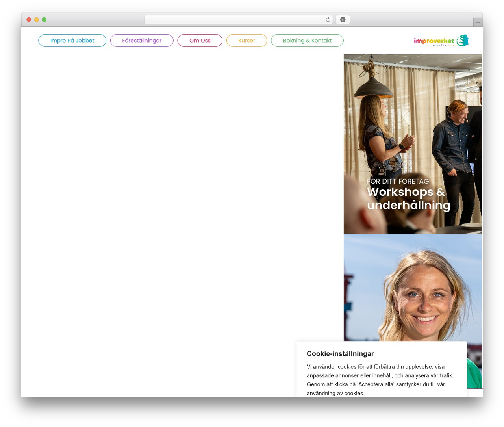
Task: Focus the browser address bar
Action: pos(238,20)
